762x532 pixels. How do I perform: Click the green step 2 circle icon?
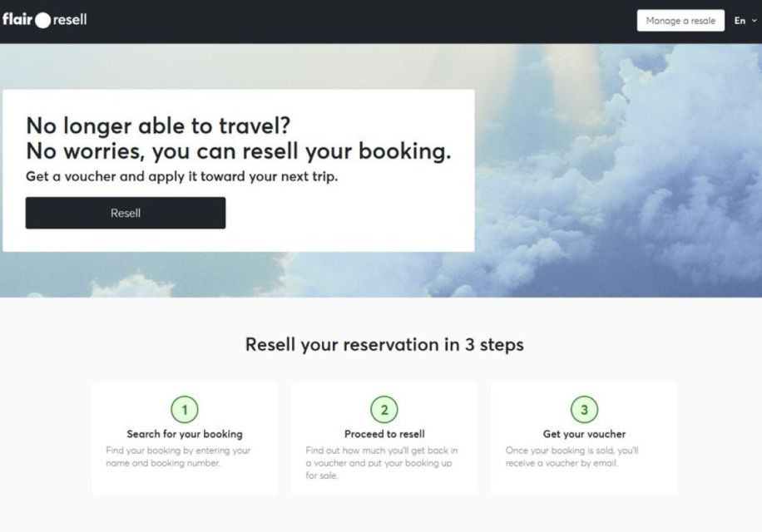(x=384, y=409)
